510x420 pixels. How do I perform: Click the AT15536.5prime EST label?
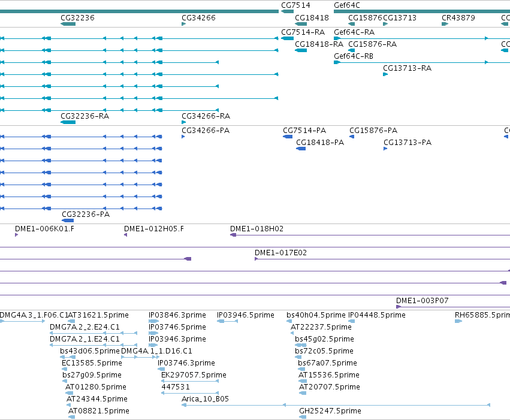[329, 375]
